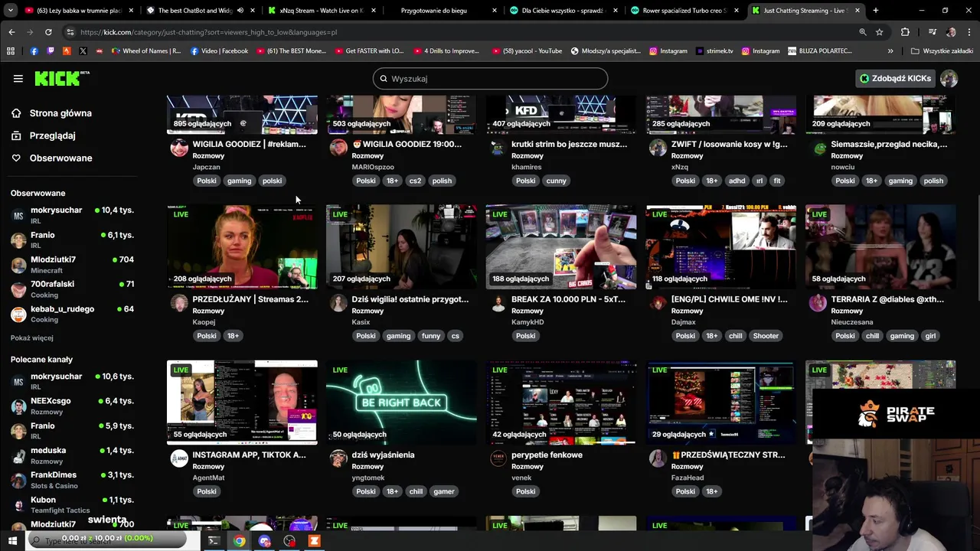980x551 pixels.
Task: Open Wheel of Names bookmark
Action: click(146, 51)
